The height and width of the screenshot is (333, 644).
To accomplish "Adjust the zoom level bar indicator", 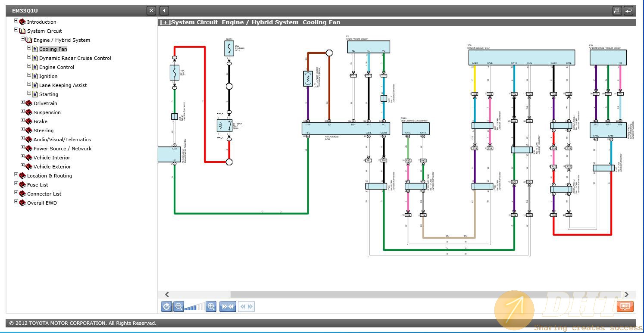I will point(195,307).
